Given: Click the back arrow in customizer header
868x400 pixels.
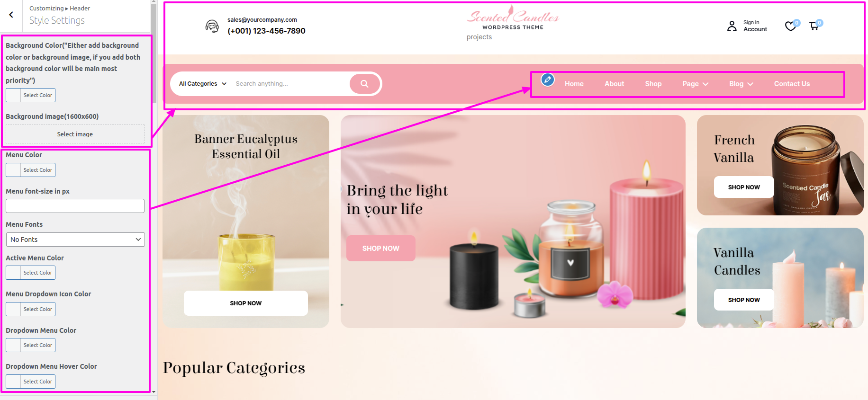Looking at the screenshot, I should (11, 15).
